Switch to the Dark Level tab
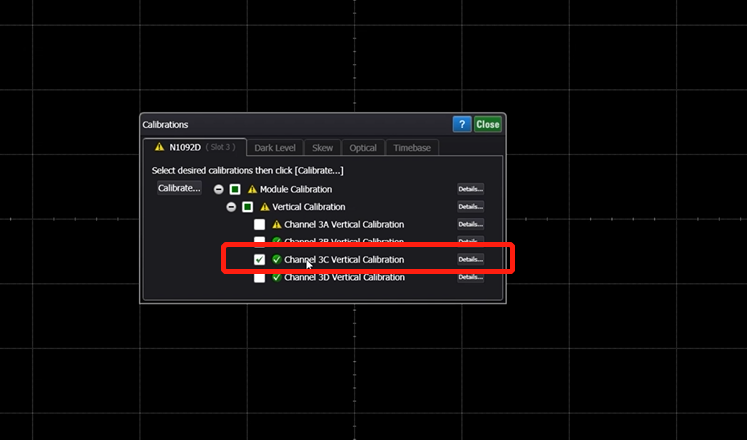The image size is (747, 440). (x=275, y=148)
